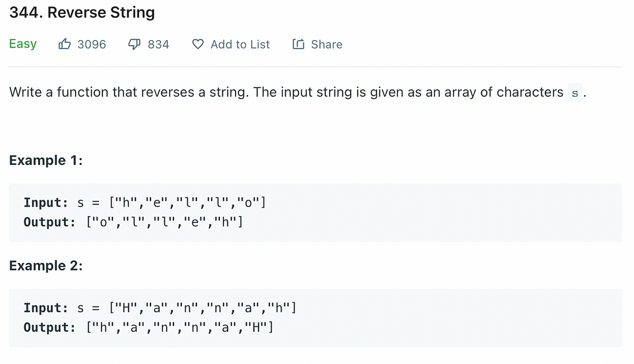
Task: Click the thumbs-up like icon
Action: coord(64,44)
